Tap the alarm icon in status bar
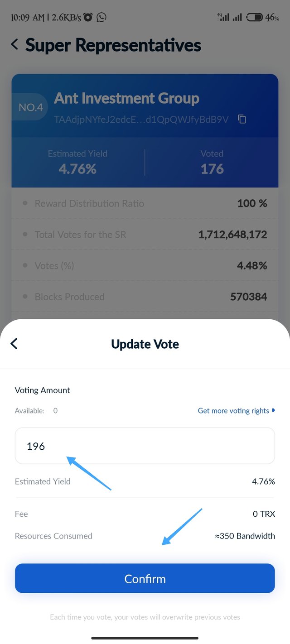The height and width of the screenshot is (644, 290). (88, 17)
